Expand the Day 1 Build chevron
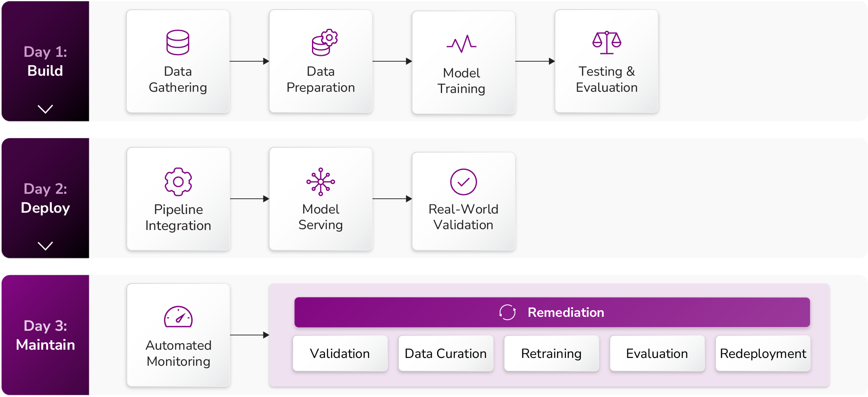 tap(45, 109)
